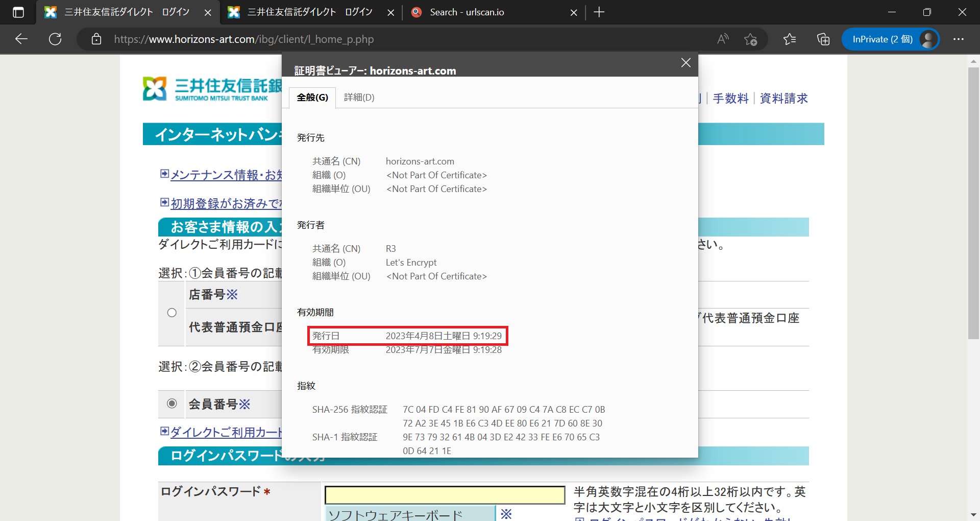Add this page to favorites with the star-plus icon

(750, 39)
